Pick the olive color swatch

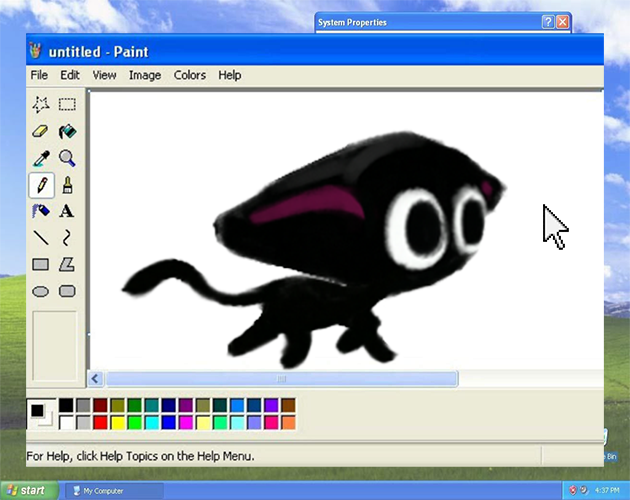coord(118,405)
